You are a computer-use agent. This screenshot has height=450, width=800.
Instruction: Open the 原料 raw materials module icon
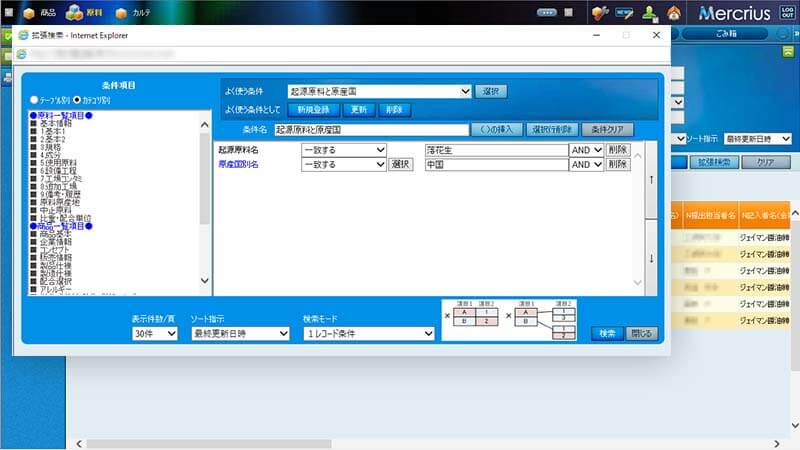[85, 13]
